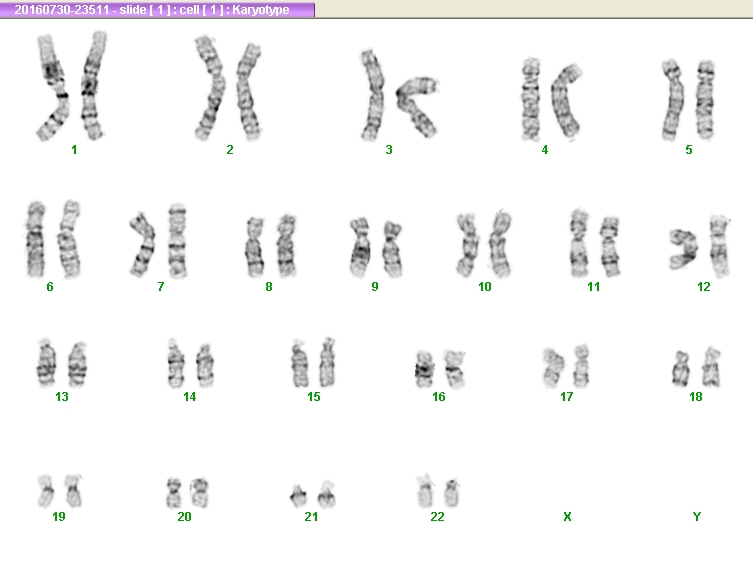The width and height of the screenshot is (753, 581).
Task: Click the green X chromosome label
Action: click(567, 517)
